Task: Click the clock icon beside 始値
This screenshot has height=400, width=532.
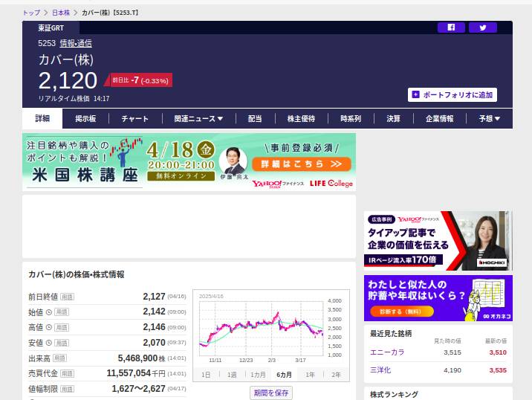Action: (49, 312)
